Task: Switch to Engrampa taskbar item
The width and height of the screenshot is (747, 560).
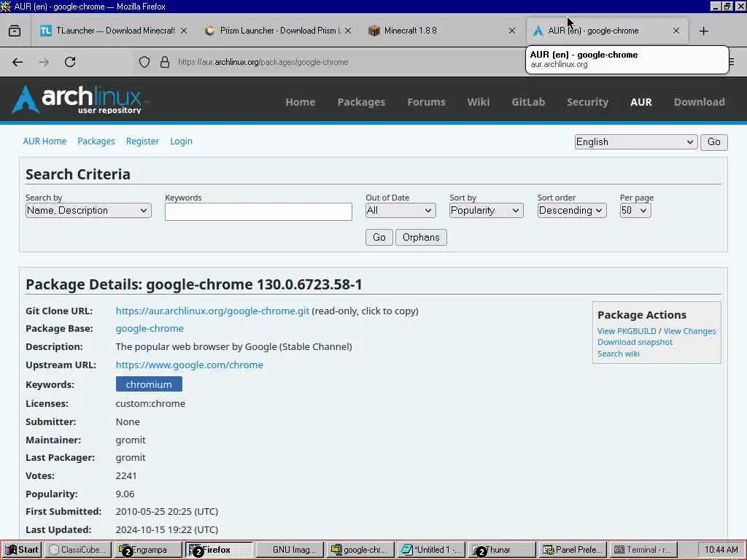Action: (x=148, y=550)
